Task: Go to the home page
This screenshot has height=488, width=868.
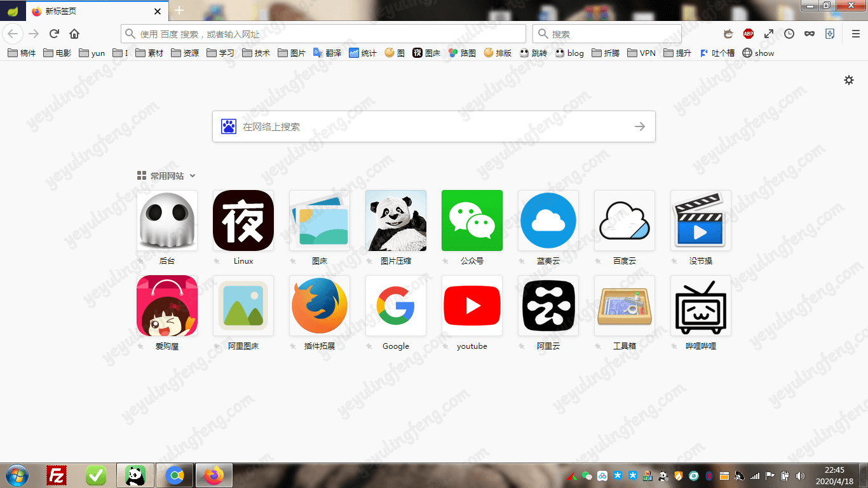Action: pos(74,34)
